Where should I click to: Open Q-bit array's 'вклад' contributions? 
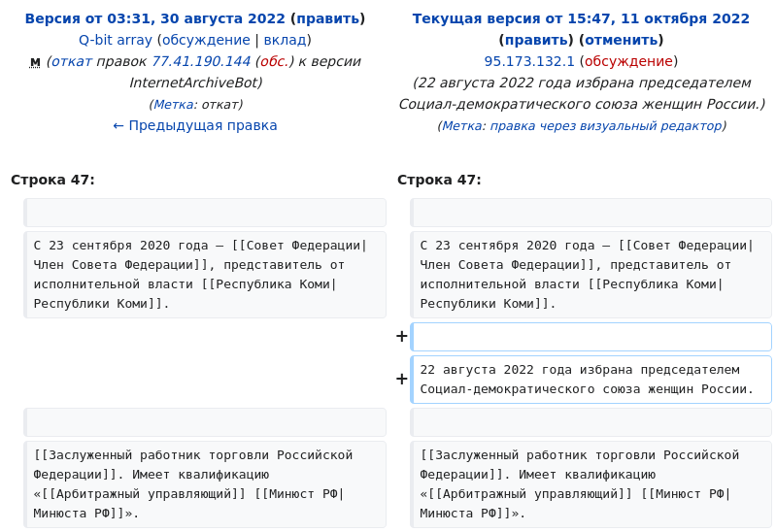point(286,40)
